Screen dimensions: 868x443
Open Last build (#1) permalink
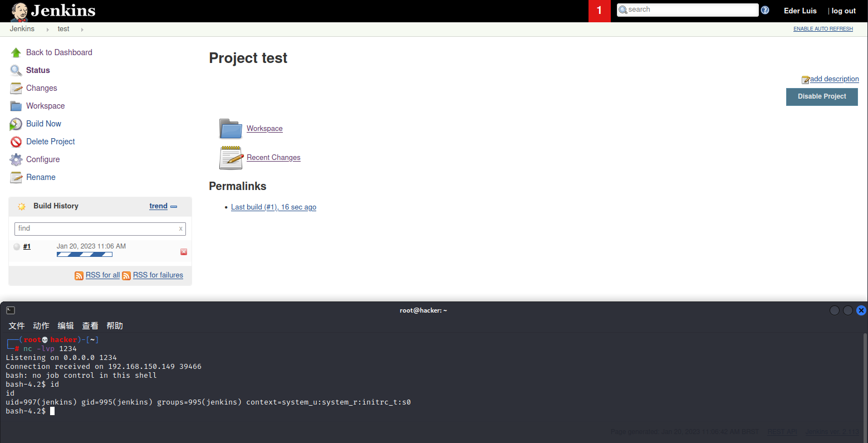(273, 207)
